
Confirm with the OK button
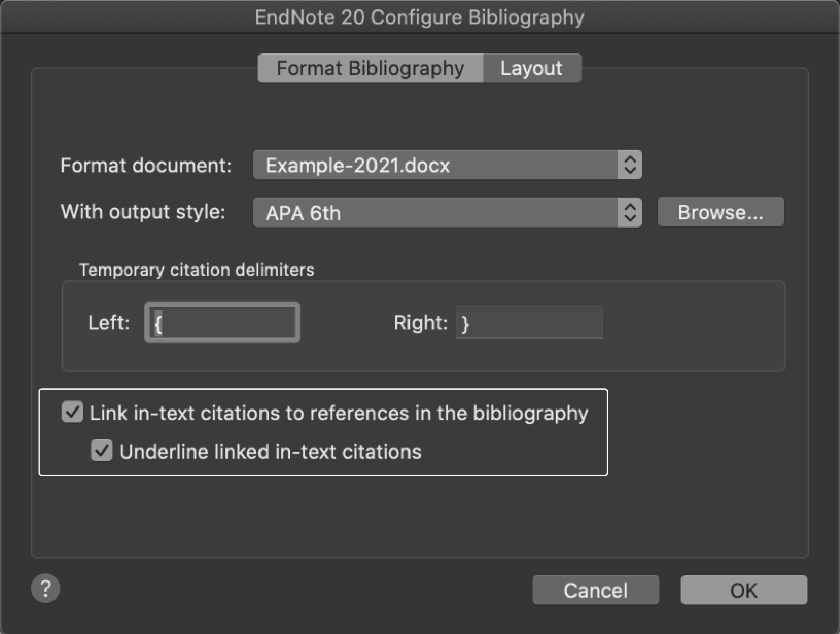[x=743, y=590]
